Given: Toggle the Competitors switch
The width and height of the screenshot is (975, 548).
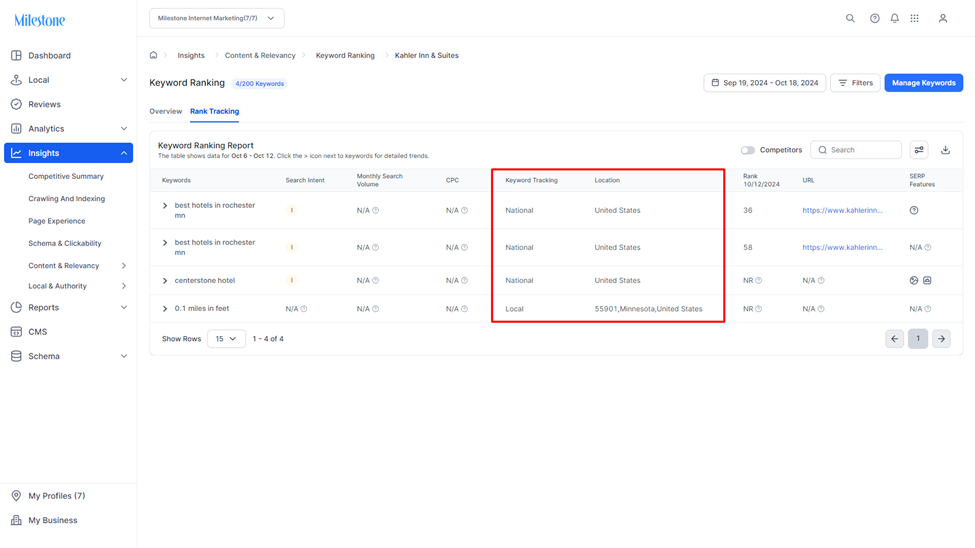Looking at the screenshot, I should click(x=747, y=150).
